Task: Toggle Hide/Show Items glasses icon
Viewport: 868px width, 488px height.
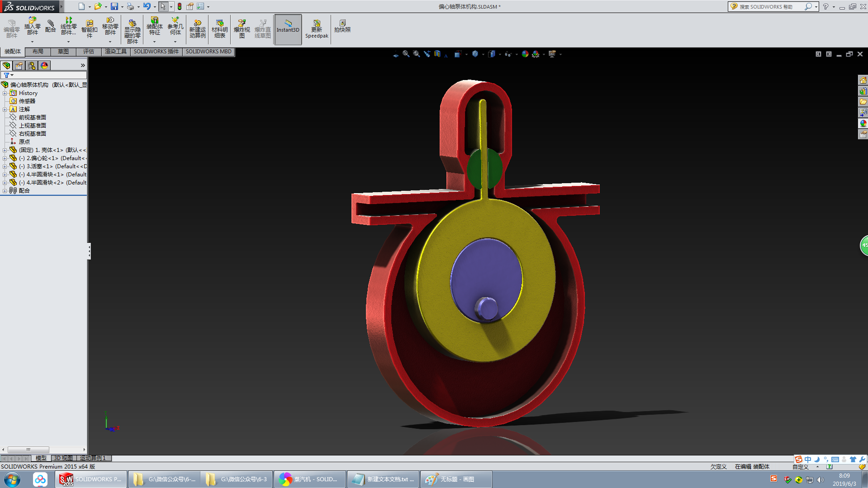Action: pos(508,54)
